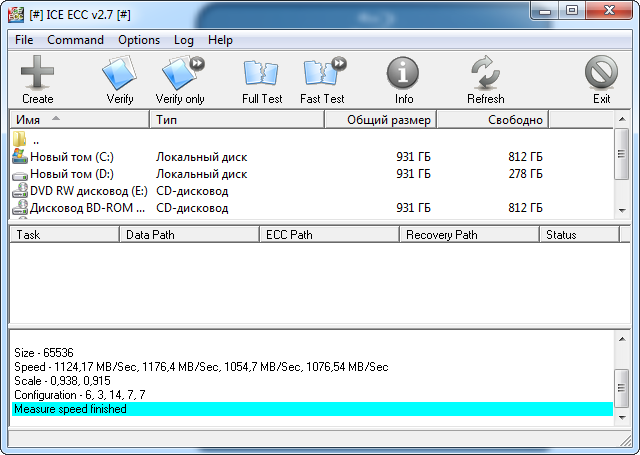Click the log panel scrollbar thumb
Viewport: 640px width, 455px height.
[622, 388]
